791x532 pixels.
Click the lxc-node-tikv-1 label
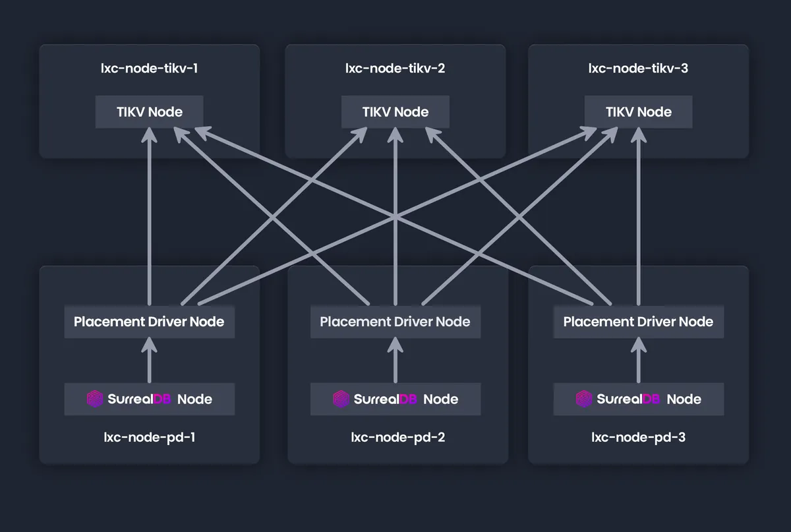[x=149, y=68]
